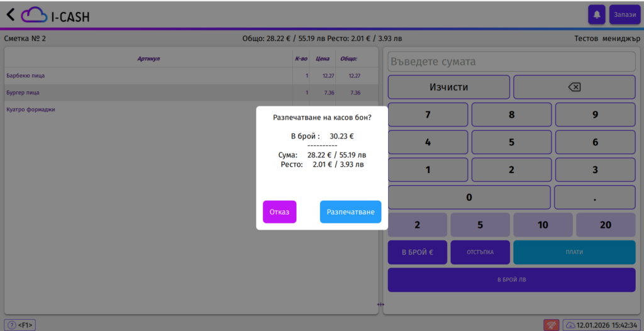
Task: Click the red no-connection wifi icon
Action: click(552, 325)
